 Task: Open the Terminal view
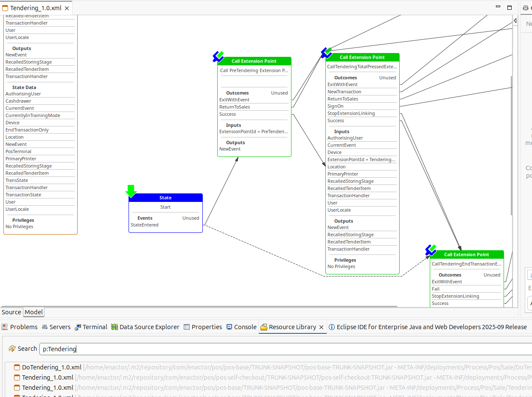[x=94, y=327]
